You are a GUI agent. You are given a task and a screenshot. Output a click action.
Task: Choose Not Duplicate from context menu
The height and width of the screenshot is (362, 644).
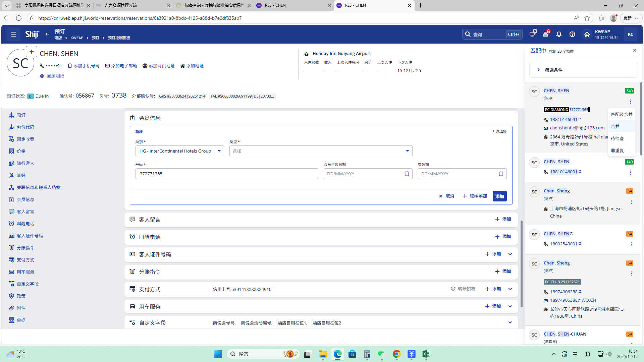[x=617, y=150]
